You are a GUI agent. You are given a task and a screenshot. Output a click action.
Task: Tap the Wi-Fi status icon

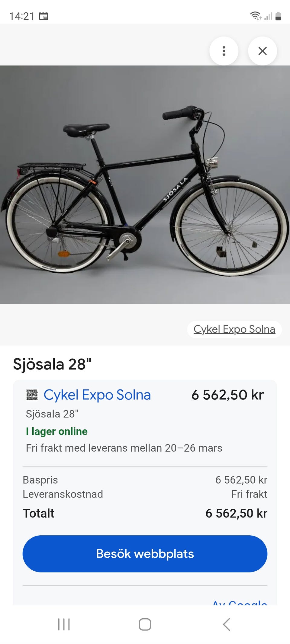coord(255,16)
